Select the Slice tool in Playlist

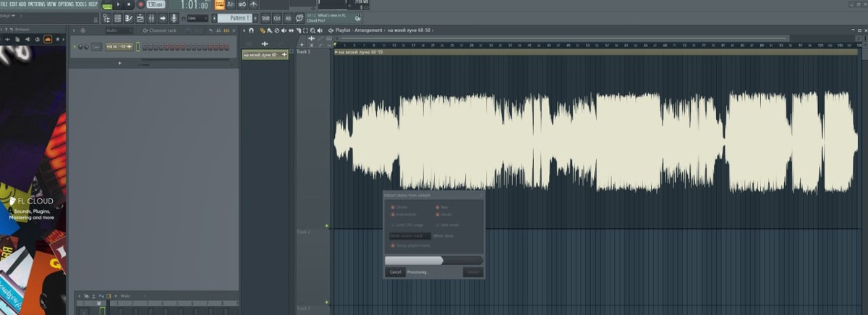298,30
